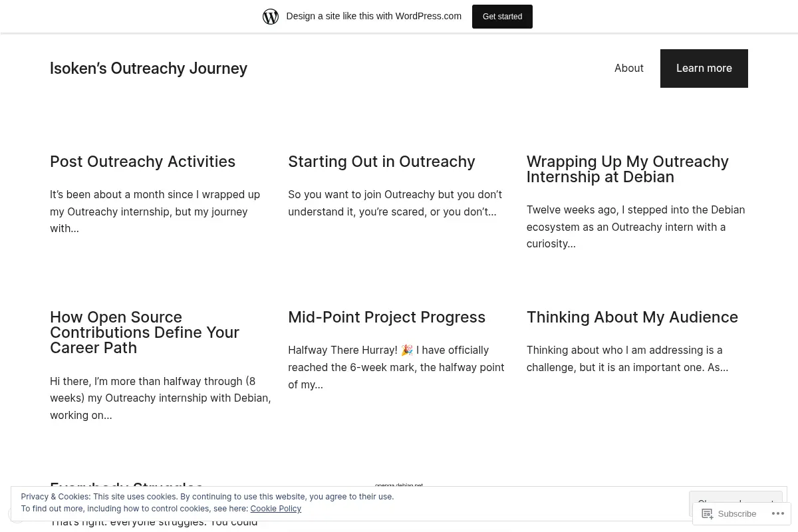Open the Cookie Policy link
Viewport: 798px width, 532px height.
point(275,509)
